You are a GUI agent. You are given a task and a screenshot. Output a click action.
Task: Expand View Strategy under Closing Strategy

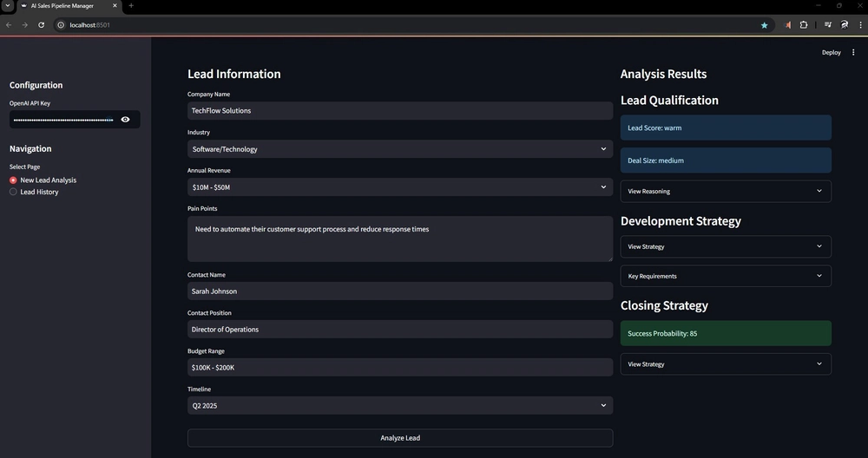coord(726,364)
